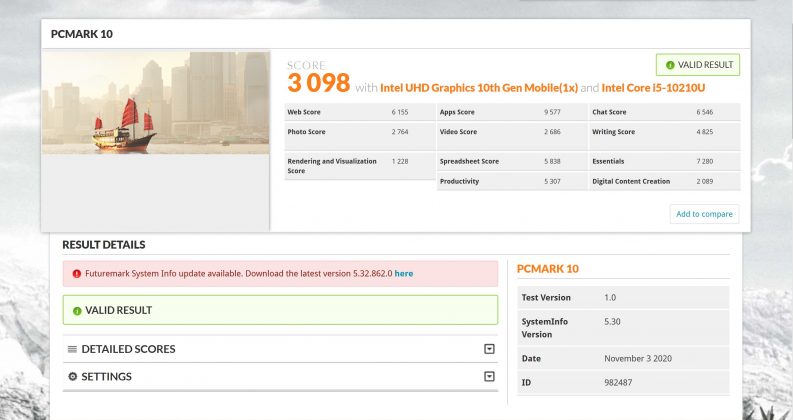Click the PCMARK 10 heading in the details panel

[x=546, y=269]
